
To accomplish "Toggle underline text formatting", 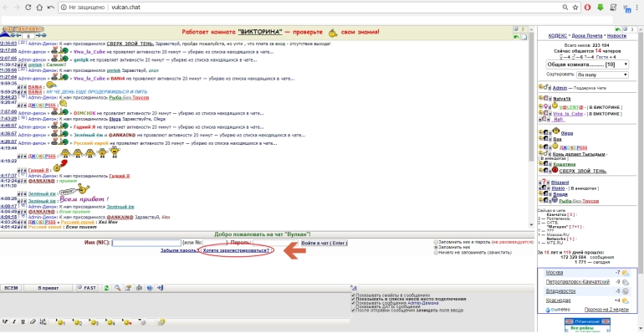I will pos(23,321).
